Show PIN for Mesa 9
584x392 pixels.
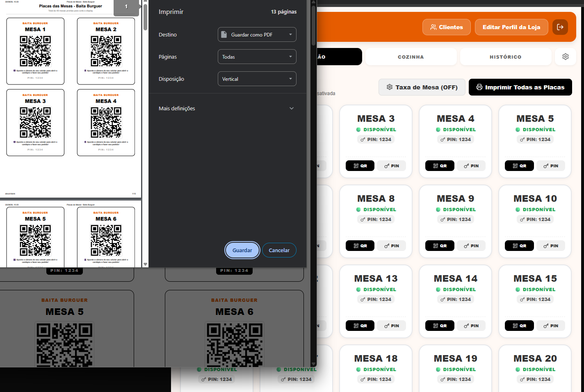471,246
